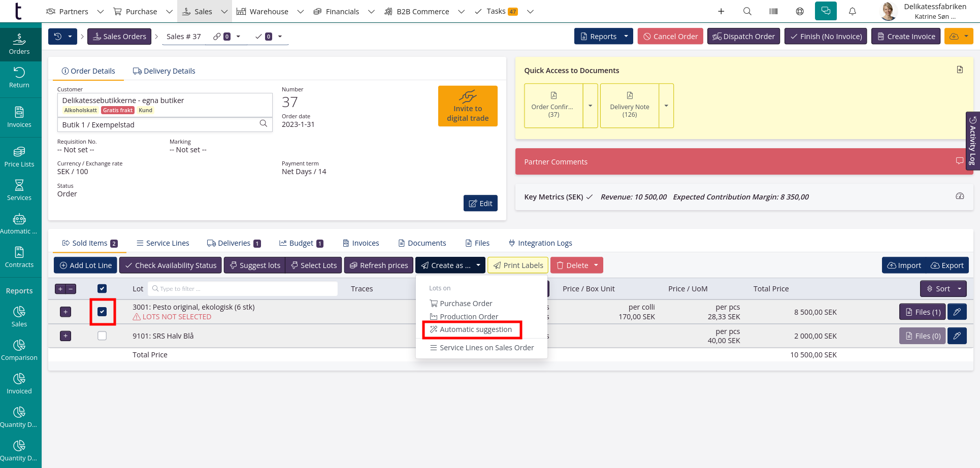Open Price Lists in the left sidebar
Image resolution: width=980 pixels, height=468 pixels.
coord(19,156)
